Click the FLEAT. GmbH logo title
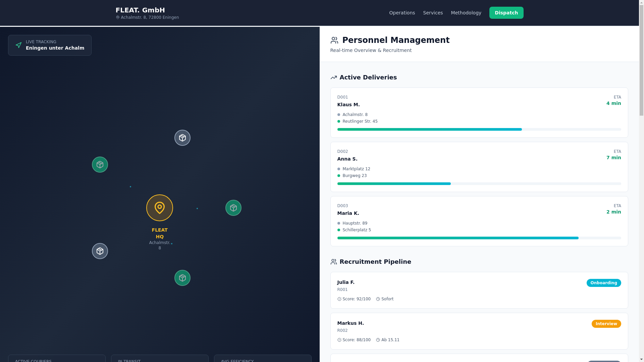644x362 pixels. click(140, 10)
